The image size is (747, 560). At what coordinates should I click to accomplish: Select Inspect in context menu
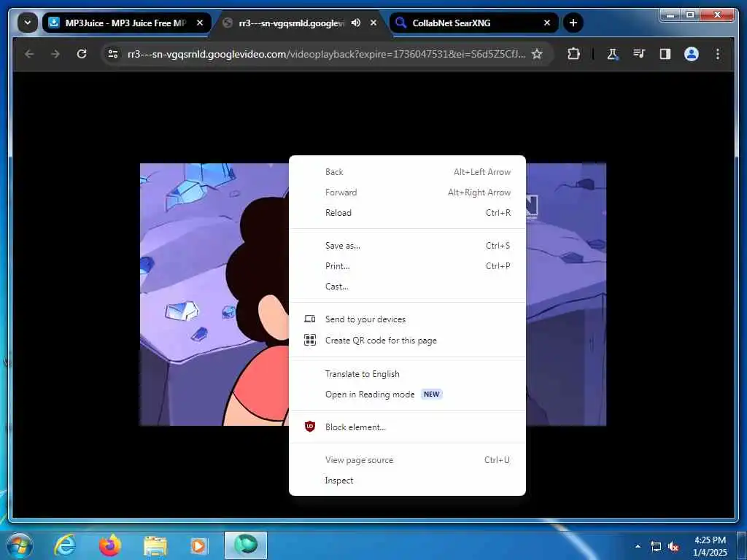pos(407,481)
